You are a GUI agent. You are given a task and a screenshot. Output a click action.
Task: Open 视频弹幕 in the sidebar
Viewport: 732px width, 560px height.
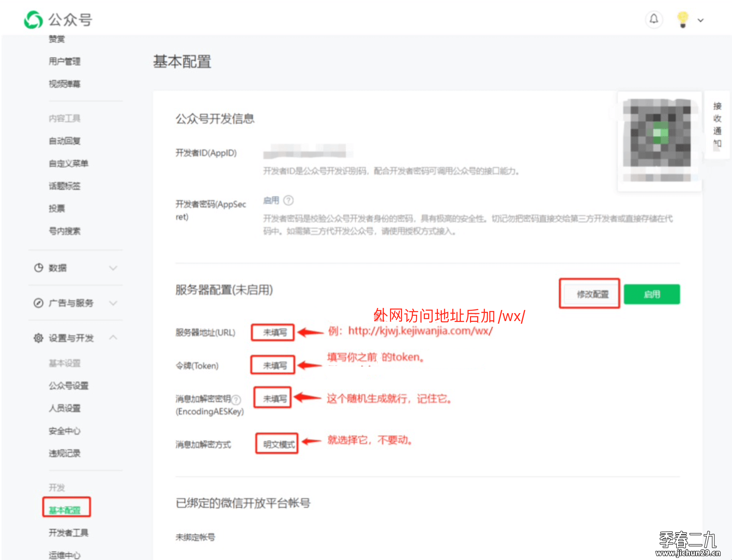[65, 84]
